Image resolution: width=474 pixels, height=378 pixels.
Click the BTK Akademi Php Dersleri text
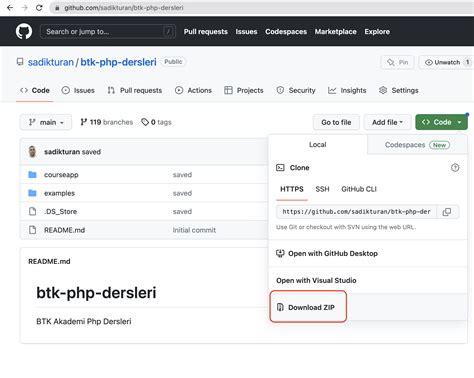(84, 321)
